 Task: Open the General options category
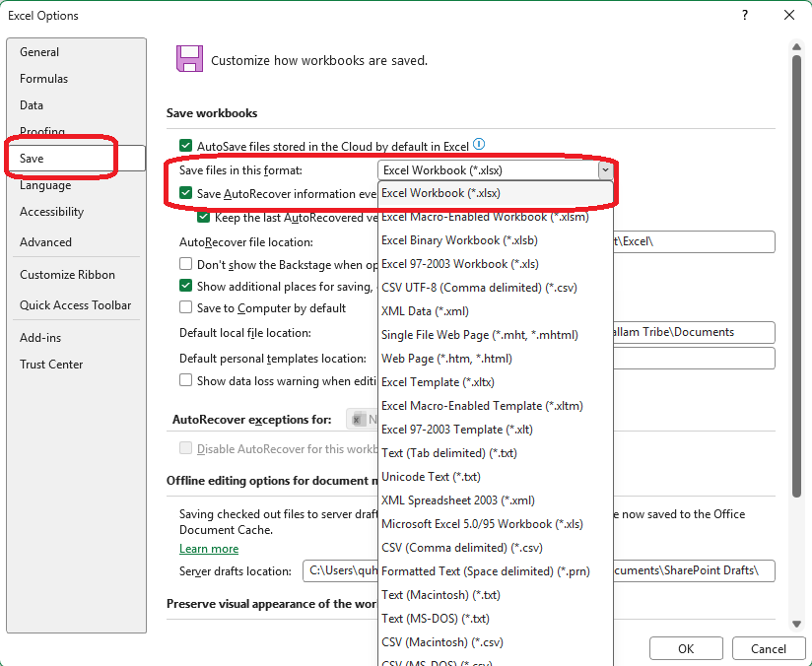(x=76, y=52)
